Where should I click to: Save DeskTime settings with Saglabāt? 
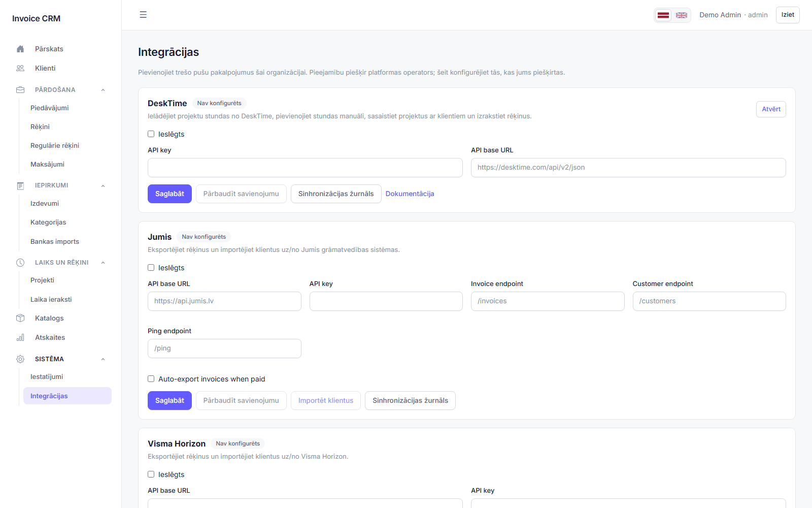[170, 194]
